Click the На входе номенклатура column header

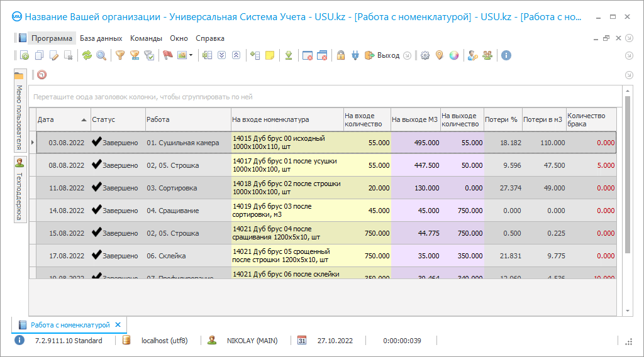point(287,119)
